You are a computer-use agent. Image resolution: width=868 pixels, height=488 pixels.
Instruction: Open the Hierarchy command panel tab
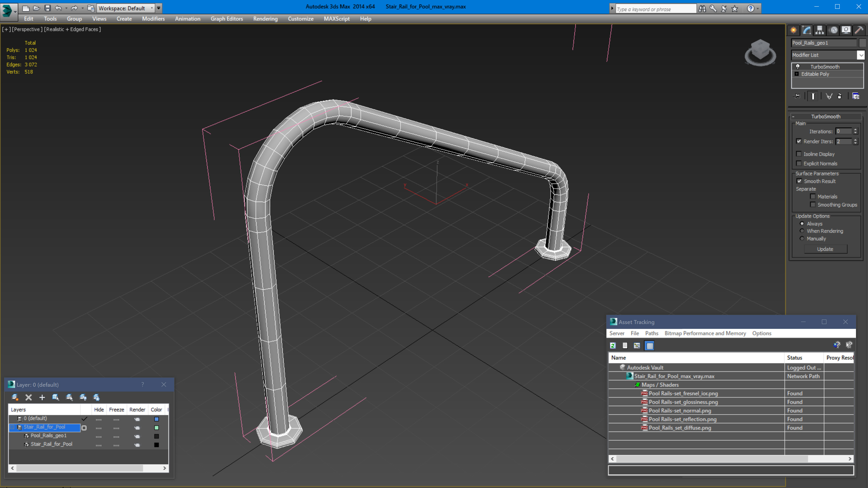click(819, 30)
